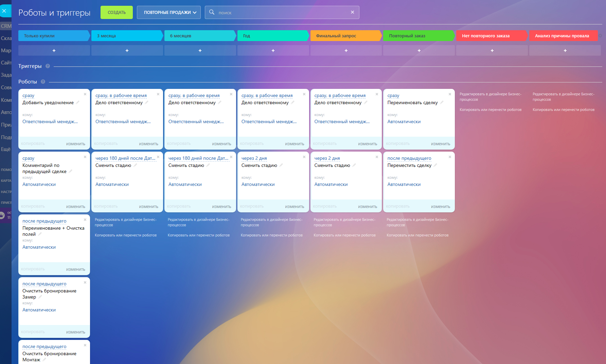The width and height of the screenshot is (606, 364).
Task: Add trigger under 3 месяца stage
Action: [127, 51]
